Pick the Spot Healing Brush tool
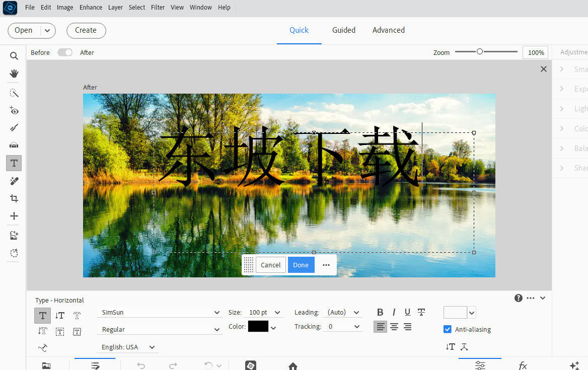 pyautogui.click(x=14, y=181)
